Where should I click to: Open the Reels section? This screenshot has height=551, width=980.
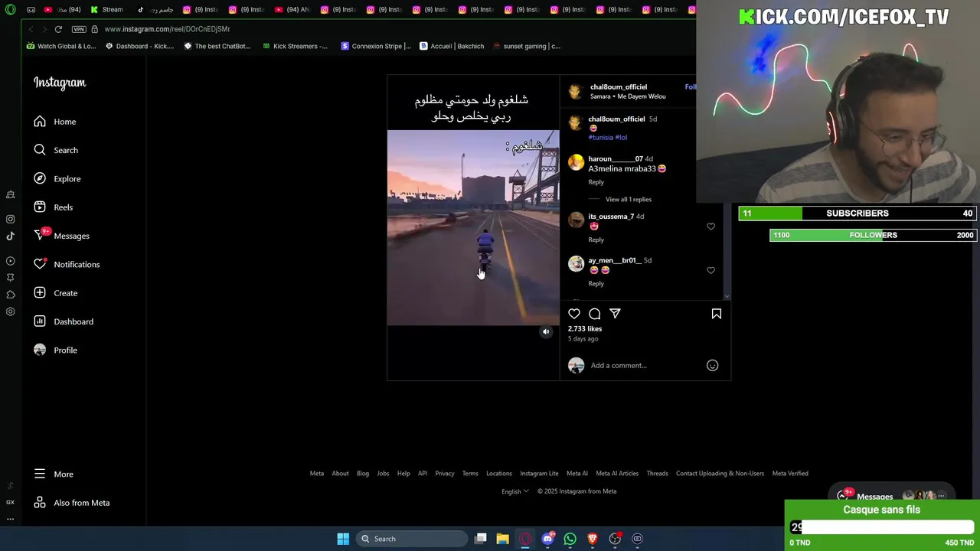(x=53, y=207)
